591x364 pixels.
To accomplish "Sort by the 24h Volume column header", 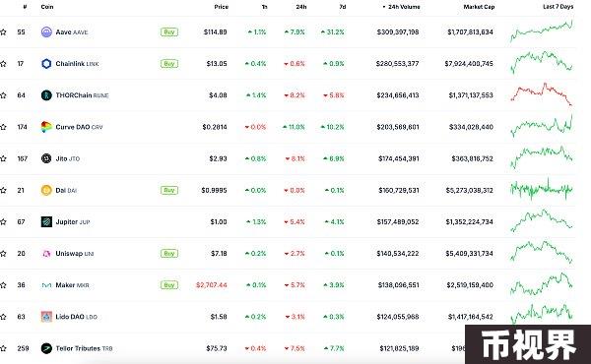I will (x=401, y=7).
